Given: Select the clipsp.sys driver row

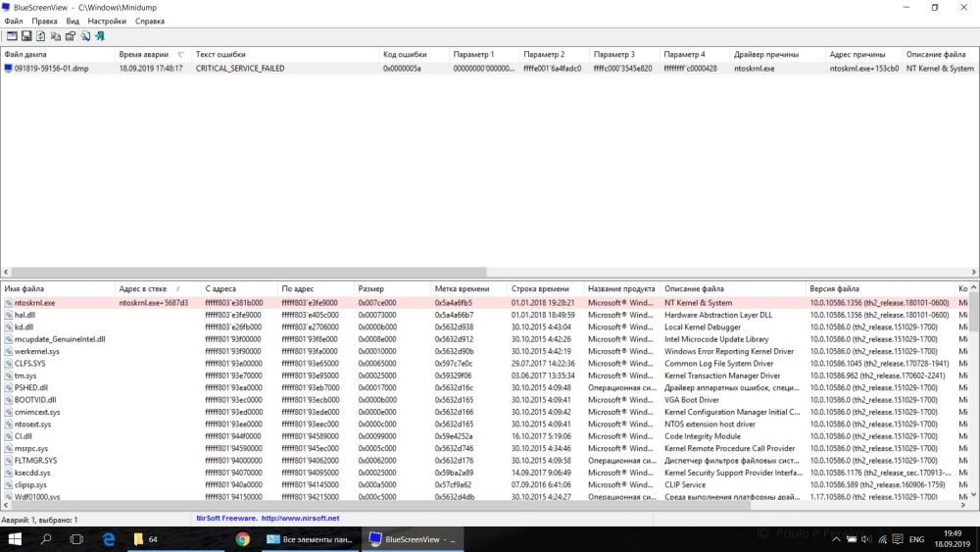Looking at the screenshot, I should pyautogui.click(x=484, y=485).
